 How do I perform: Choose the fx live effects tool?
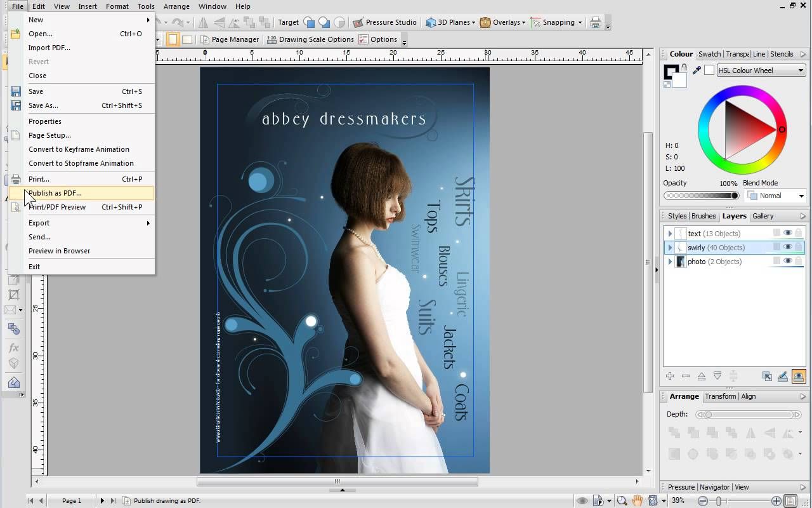[x=14, y=347]
